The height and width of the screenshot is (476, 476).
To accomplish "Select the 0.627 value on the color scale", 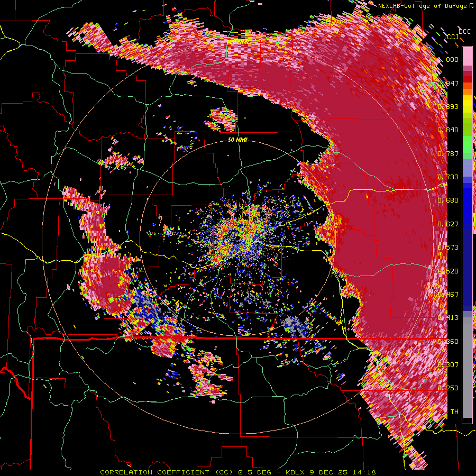I will pyautogui.click(x=448, y=224).
